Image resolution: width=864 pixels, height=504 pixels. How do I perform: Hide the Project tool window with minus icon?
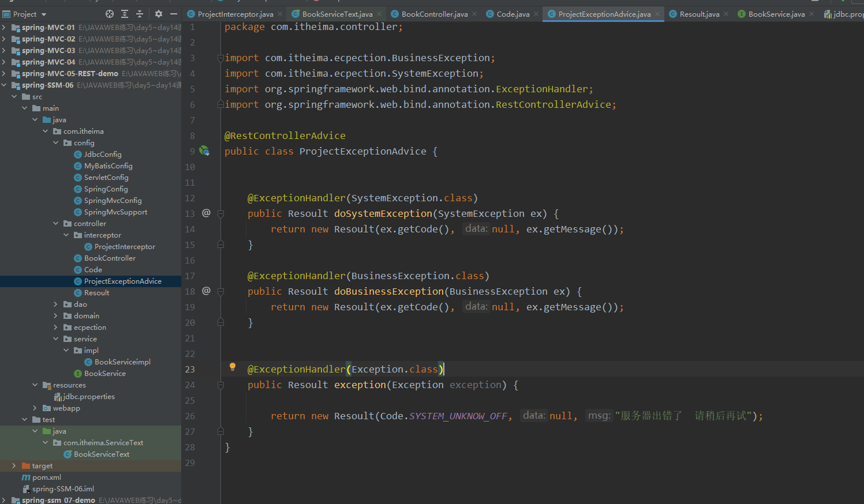coord(173,14)
